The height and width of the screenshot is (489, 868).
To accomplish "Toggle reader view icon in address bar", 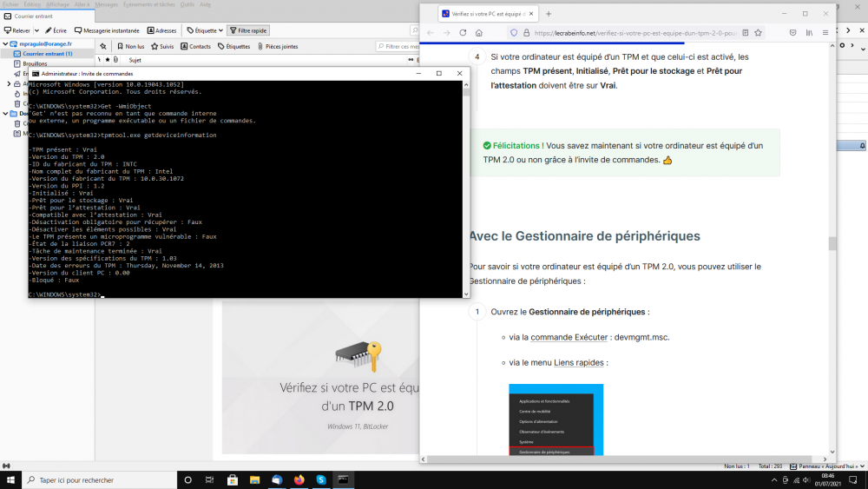I will pos(745,33).
